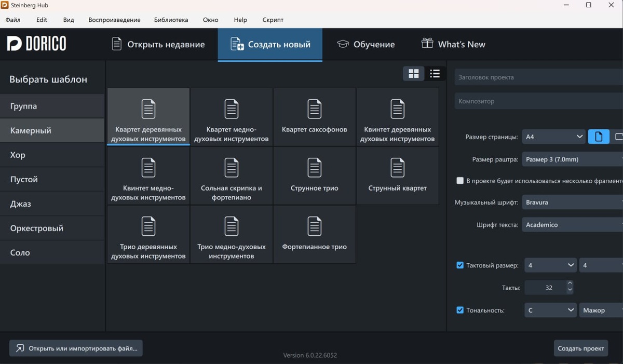Click the Dorico logo

[37, 44]
